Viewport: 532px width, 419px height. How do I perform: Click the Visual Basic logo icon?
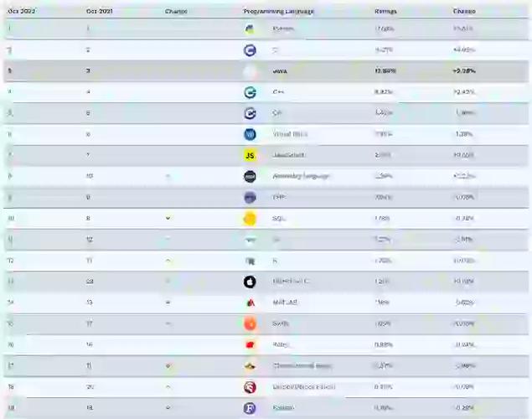point(250,134)
